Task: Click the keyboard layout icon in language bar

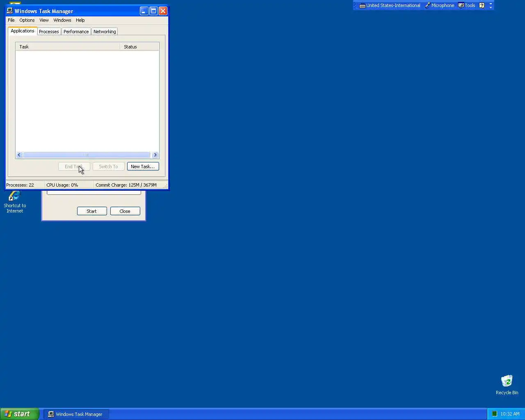Action: tap(362, 6)
